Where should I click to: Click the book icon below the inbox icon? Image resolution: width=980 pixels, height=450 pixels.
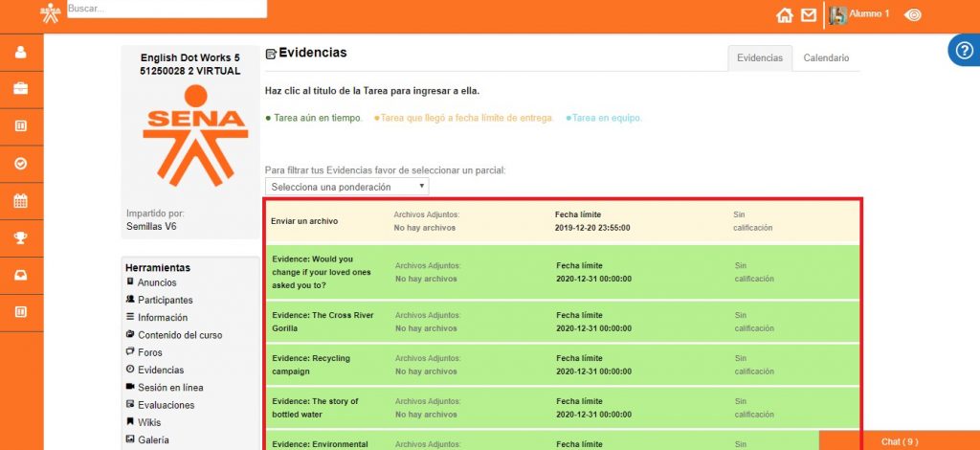tap(21, 312)
